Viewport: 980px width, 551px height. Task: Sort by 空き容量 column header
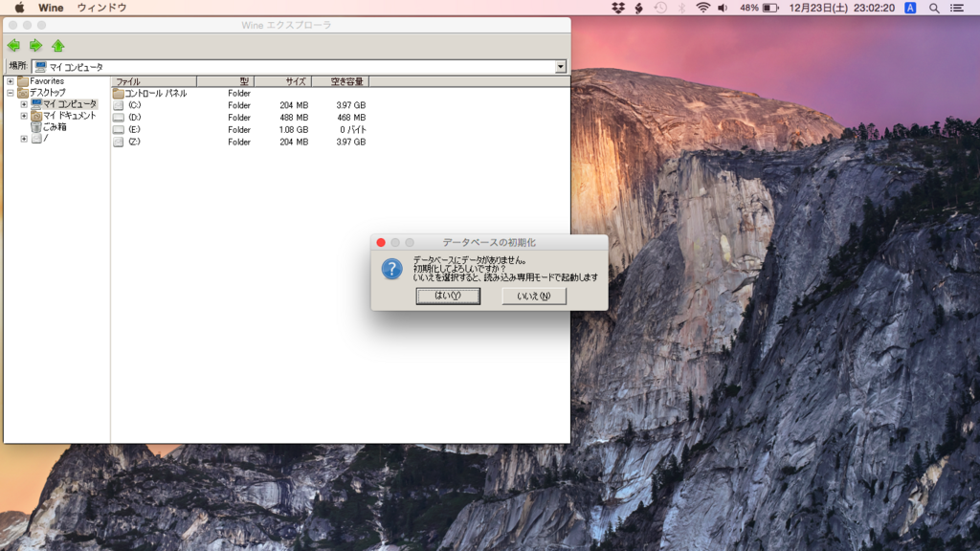coord(340,81)
